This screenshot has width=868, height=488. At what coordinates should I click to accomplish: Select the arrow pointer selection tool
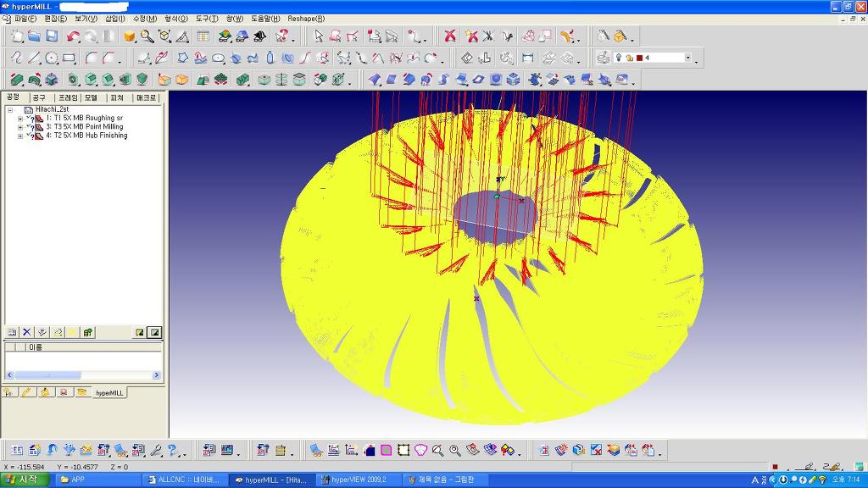[319, 36]
